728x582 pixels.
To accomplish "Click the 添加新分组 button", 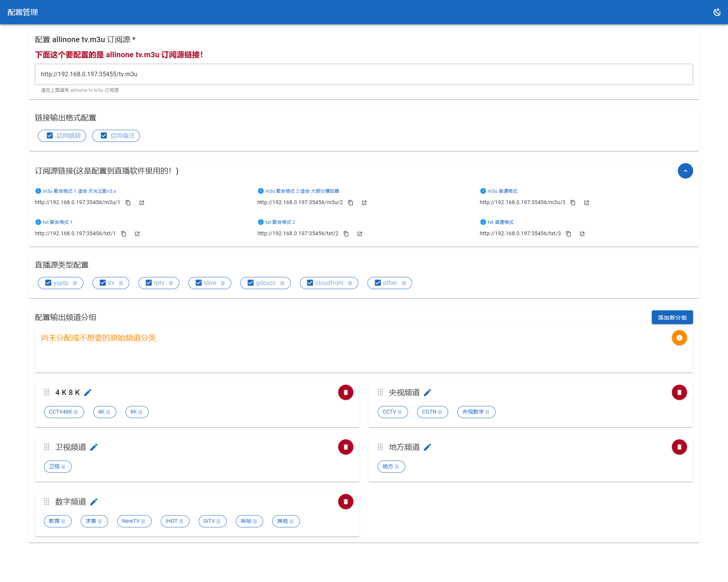I will (x=672, y=318).
